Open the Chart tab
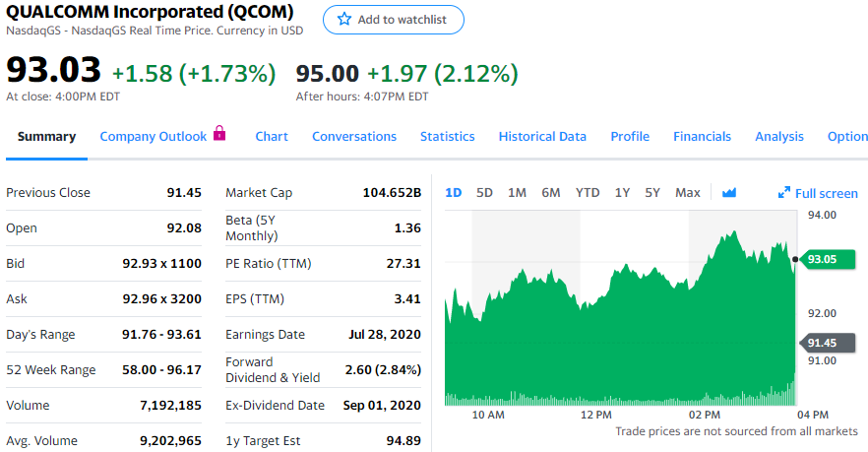Viewport: 868px width, 452px height. pos(272,136)
